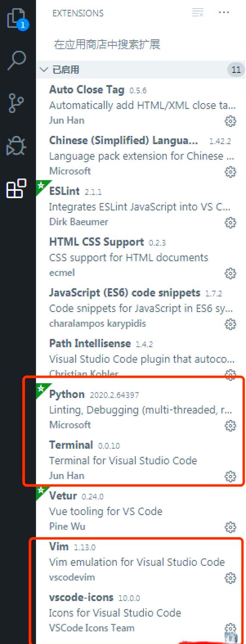Open the Extensions more actions menu

pyautogui.click(x=224, y=13)
